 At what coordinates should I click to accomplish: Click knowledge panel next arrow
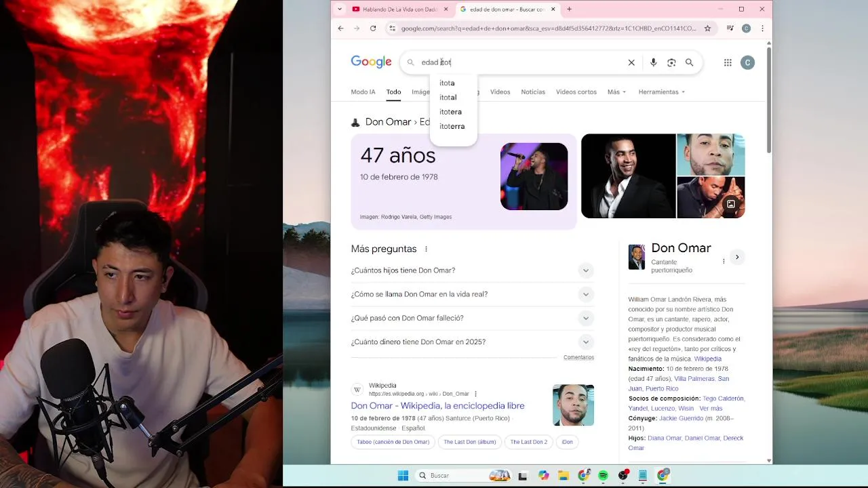tap(737, 257)
